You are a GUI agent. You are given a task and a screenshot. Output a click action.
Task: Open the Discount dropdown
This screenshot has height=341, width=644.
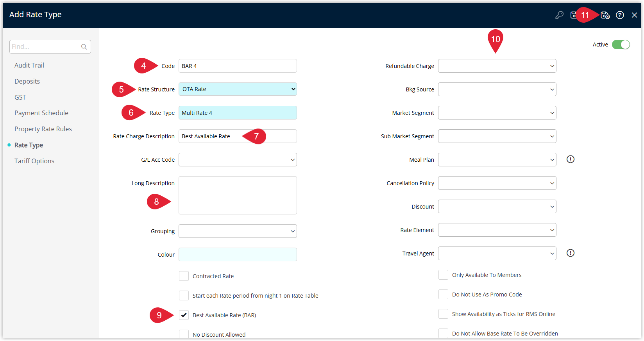(x=497, y=207)
